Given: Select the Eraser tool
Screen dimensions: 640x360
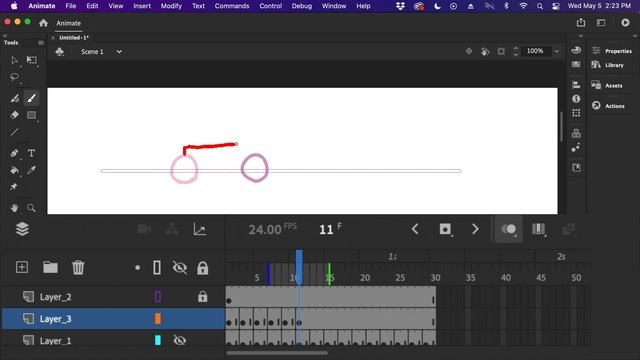Looking at the screenshot, I should point(14,115).
